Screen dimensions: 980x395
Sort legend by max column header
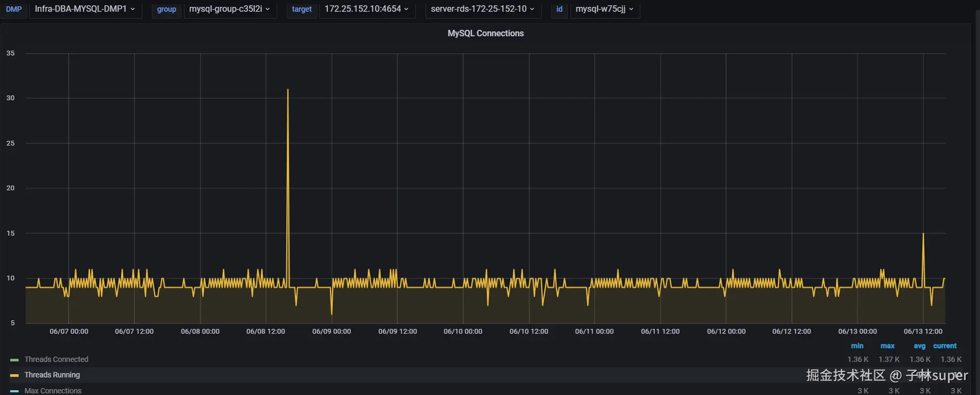tap(887, 345)
